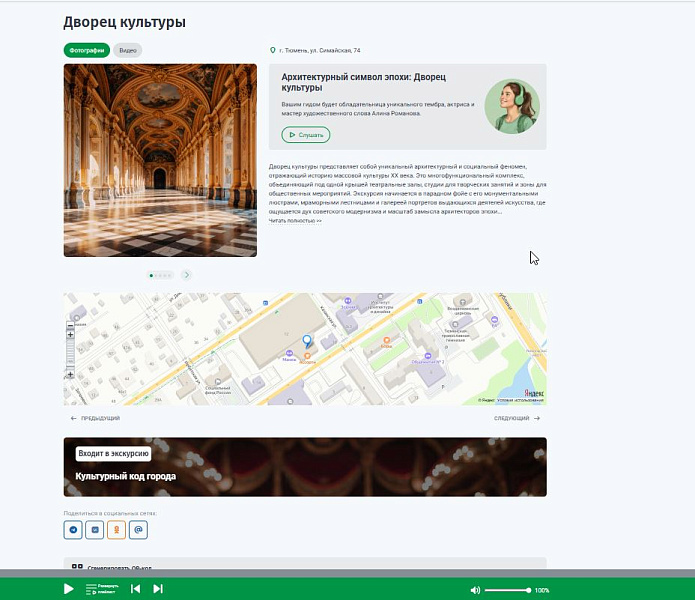Share via Telegram icon
Image resolution: width=695 pixels, height=600 pixels.
[x=73, y=530]
